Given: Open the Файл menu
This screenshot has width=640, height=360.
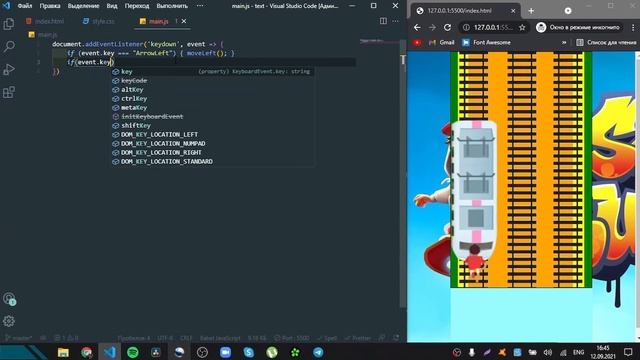Looking at the screenshot, I should pyautogui.click(x=25, y=6).
